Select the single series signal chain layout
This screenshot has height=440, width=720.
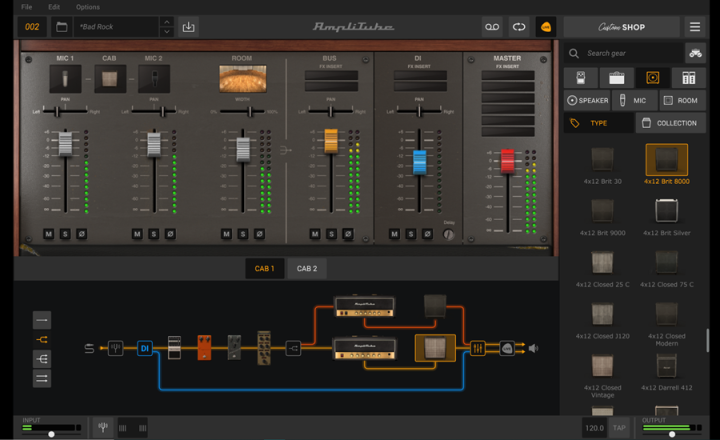42,320
